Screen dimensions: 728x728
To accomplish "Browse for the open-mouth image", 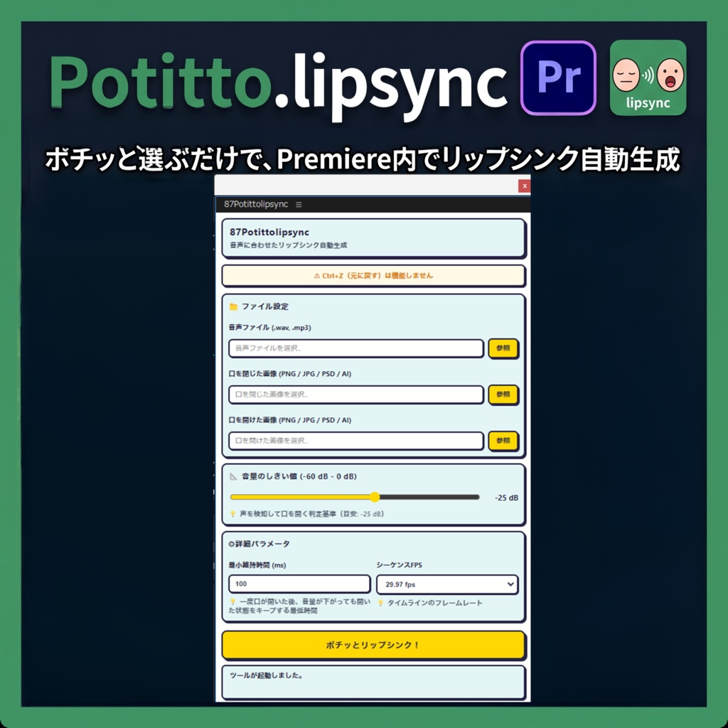I will [503, 441].
